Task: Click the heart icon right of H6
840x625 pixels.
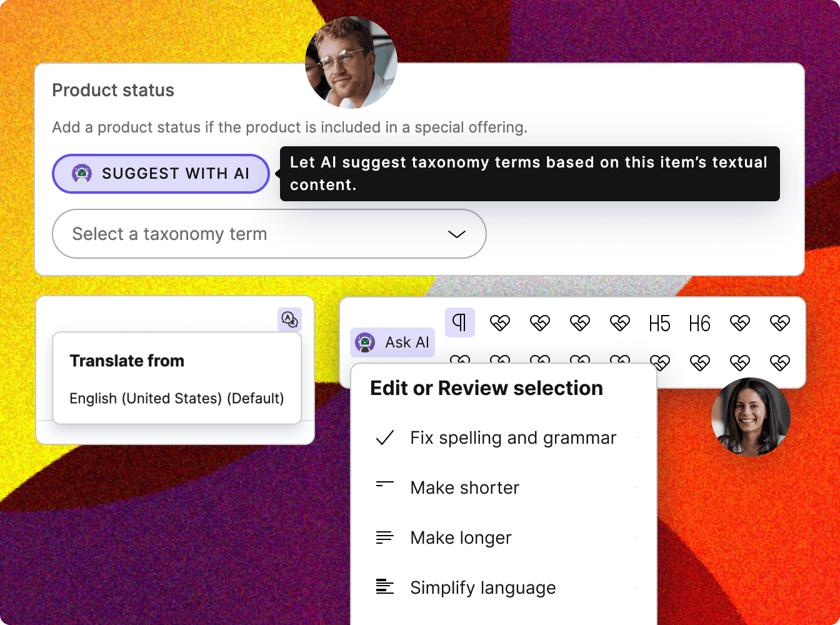Action: pyautogui.click(x=740, y=323)
